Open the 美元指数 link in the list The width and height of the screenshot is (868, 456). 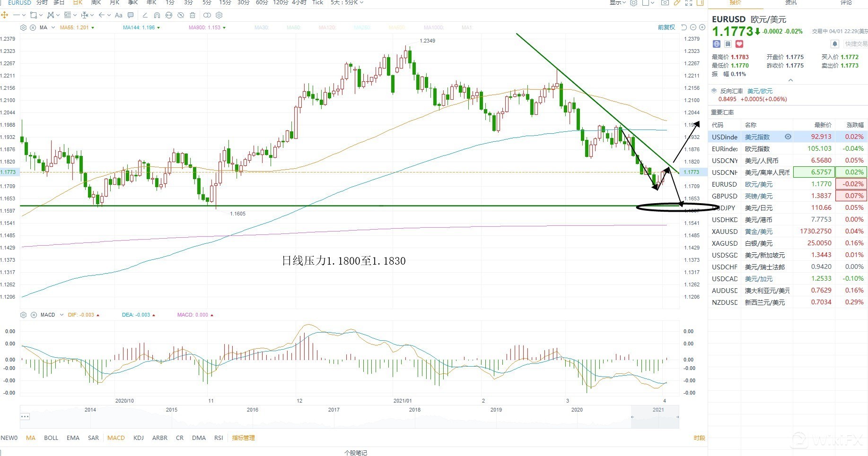pos(757,137)
